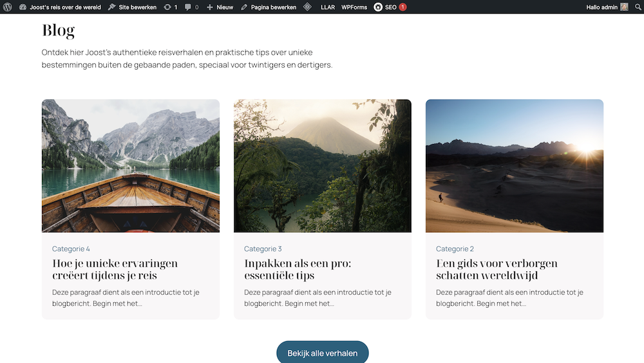Open the post about unieke ervaringen
The image size is (644, 363).
pyautogui.click(x=115, y=269)
